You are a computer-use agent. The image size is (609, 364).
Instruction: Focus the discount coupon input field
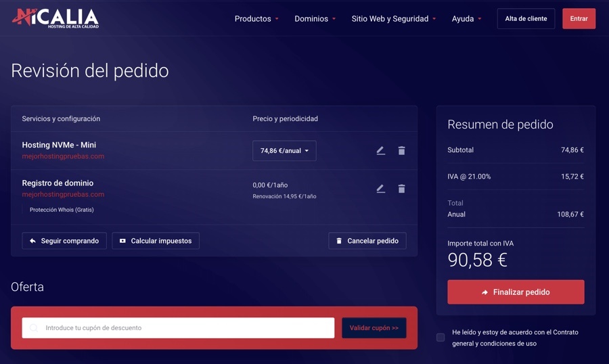tap(178, 328)
